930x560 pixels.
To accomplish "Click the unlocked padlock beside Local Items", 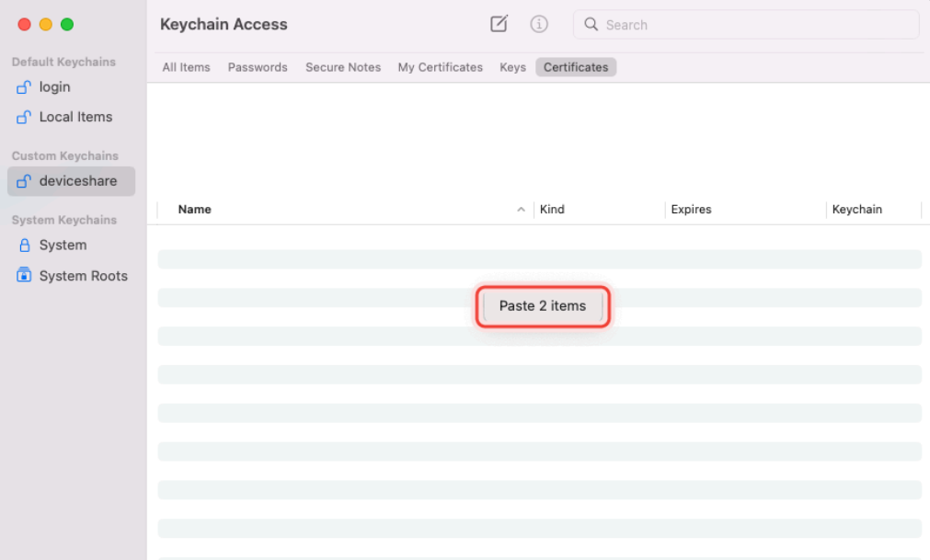I will (24, 118).
